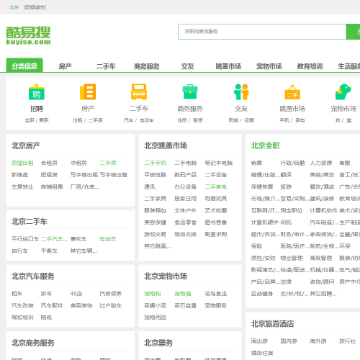The image size is (360, 360).
Task: Open the 跳蚤市场 hanging sign icon
Action: tap(292, 92)
